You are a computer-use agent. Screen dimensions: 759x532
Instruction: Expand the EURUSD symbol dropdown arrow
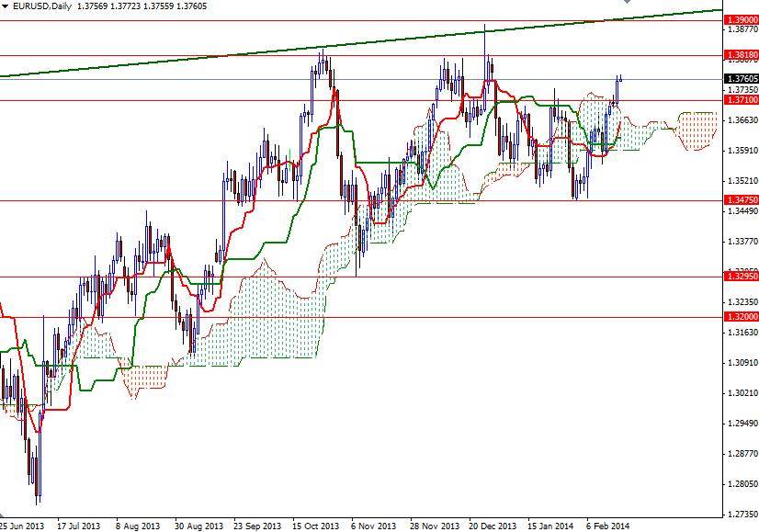tap(7, 6)
